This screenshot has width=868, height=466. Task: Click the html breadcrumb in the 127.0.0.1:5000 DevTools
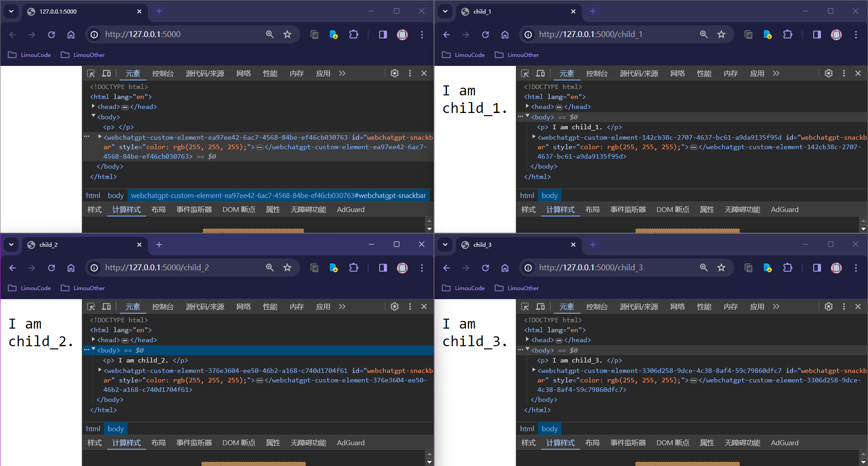pyautogui.click(x=93, y=195)
